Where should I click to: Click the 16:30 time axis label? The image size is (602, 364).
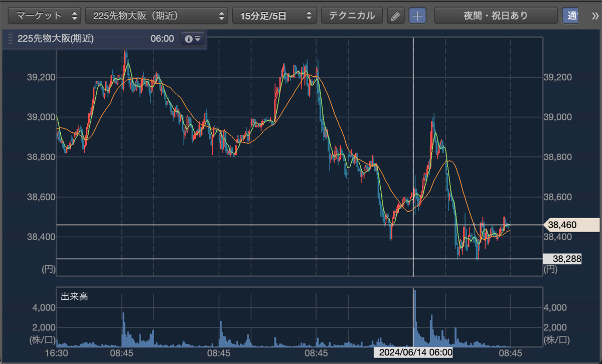[x=57, y=353]
